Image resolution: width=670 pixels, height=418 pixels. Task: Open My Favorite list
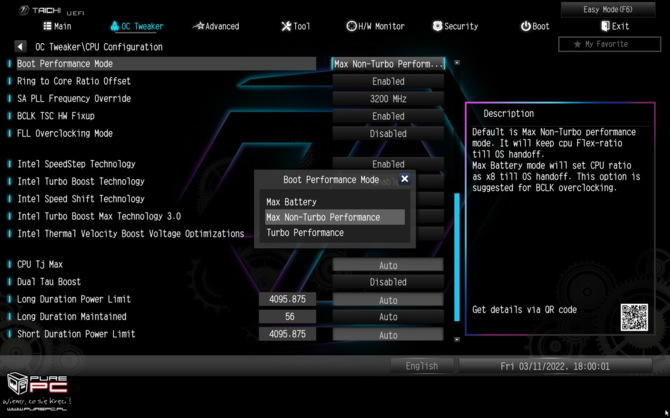tap(609, 44)
